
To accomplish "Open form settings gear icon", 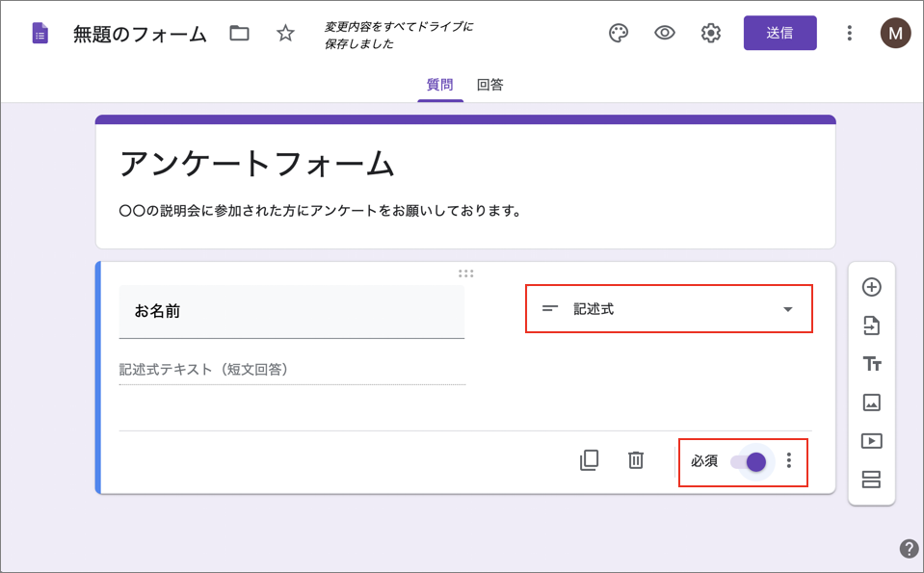I will coord(711,33).
